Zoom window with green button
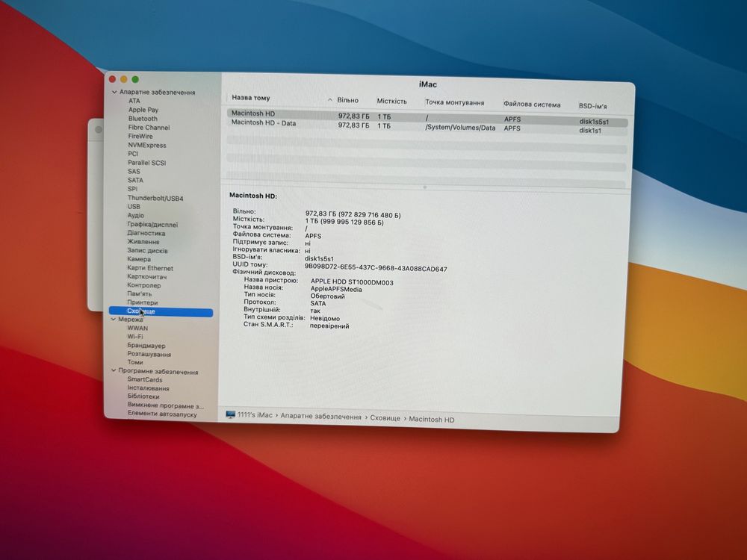This screenshot has height=560, width=747. pyautogui.click(x=135, y=80)
